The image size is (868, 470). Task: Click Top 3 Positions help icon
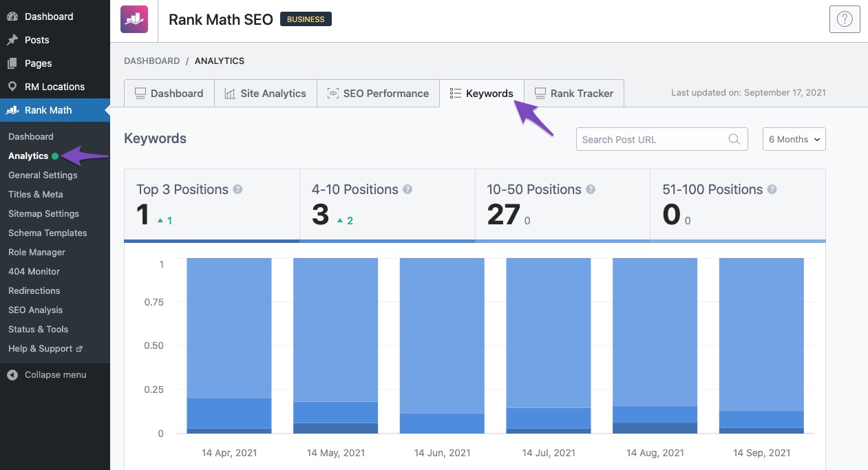coord(237,189)
